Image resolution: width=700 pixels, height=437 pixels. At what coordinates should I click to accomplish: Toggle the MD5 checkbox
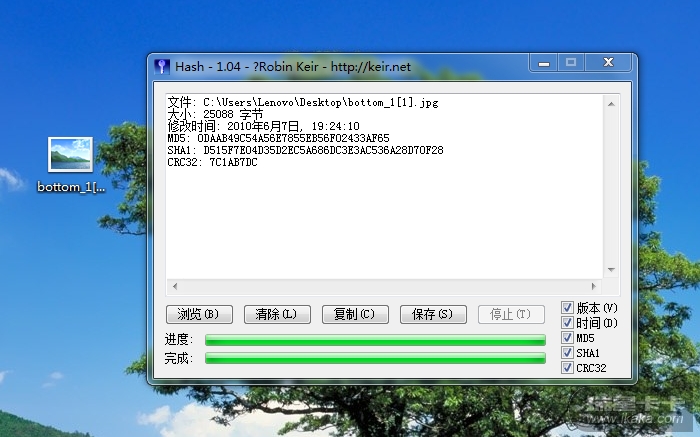click(567, 338)
